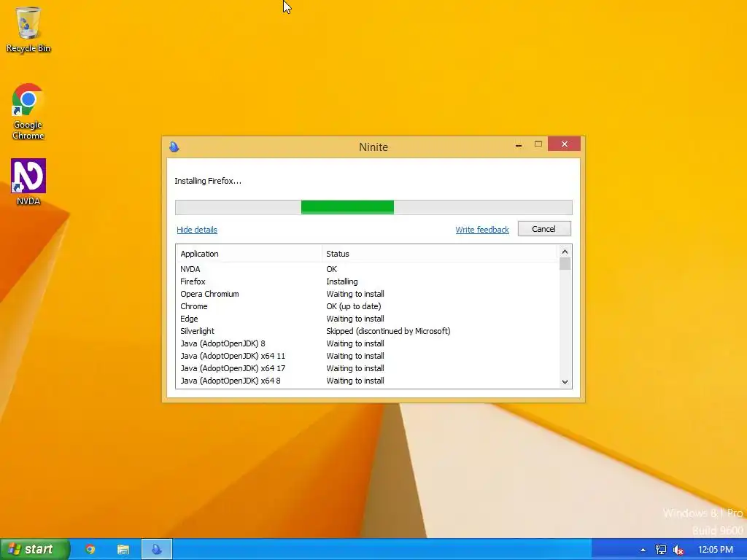Click the Ninite icon in the title bar
Screen dimensions: 747x560
point(174,147)
